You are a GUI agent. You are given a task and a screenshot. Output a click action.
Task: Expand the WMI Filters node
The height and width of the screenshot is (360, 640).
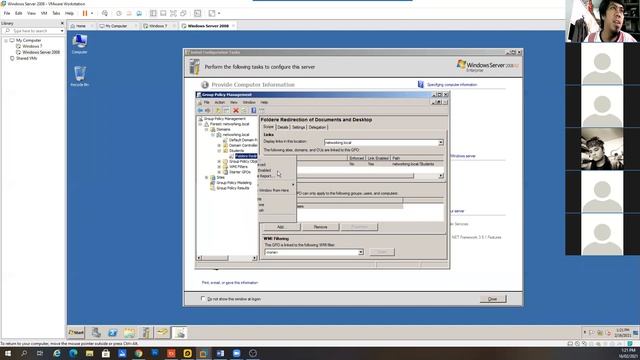coord(219,167)
